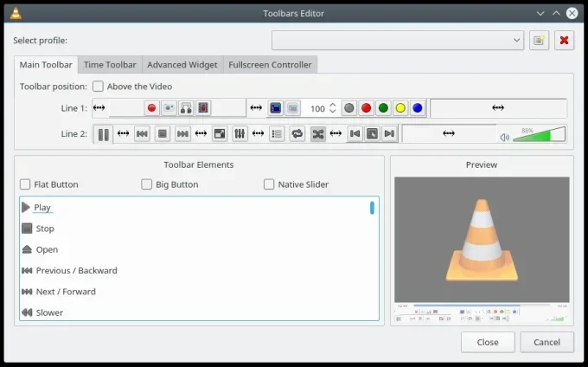
Task: Click the yellow teletext color button
Action: pyautogui.click(x=400, y=108)
